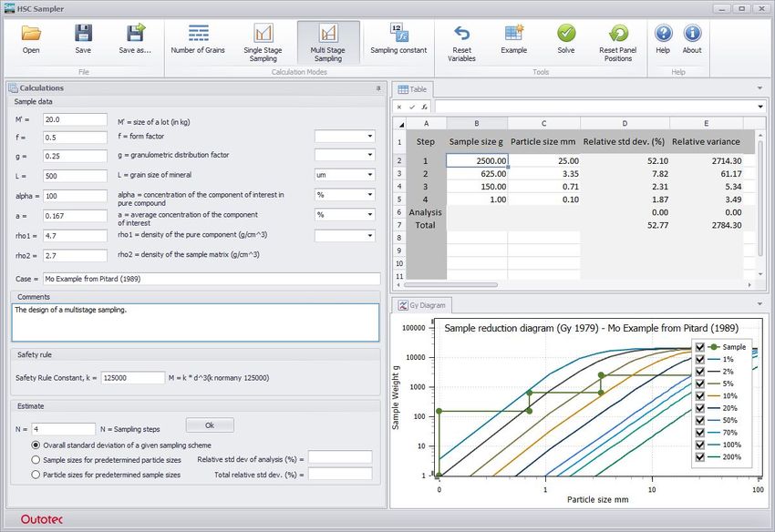This screenshot has width=775, height=532.
Task: Run the Solve tool
Action: 566,39
